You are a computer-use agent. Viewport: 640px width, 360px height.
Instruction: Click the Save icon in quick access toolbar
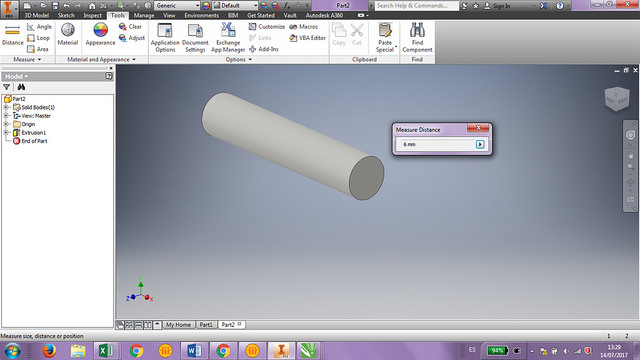click(55, 6)
